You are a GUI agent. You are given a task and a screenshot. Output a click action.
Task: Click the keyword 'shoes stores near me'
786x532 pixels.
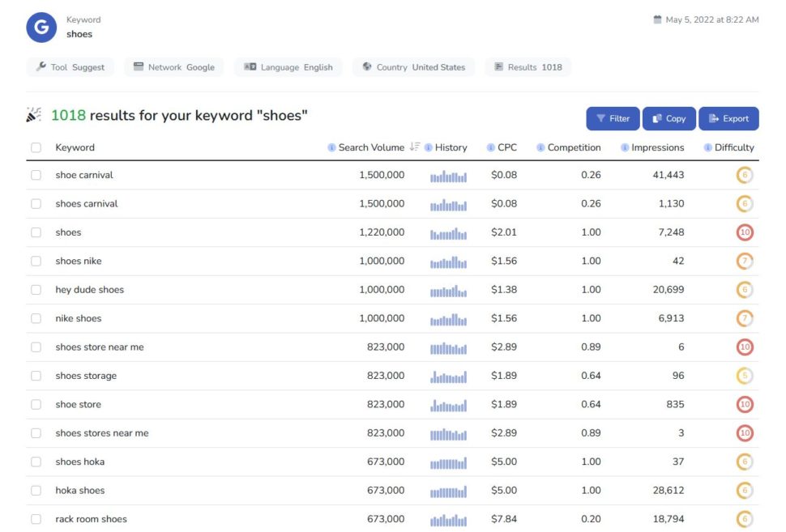pyautogui.click(x=102, y=433)
